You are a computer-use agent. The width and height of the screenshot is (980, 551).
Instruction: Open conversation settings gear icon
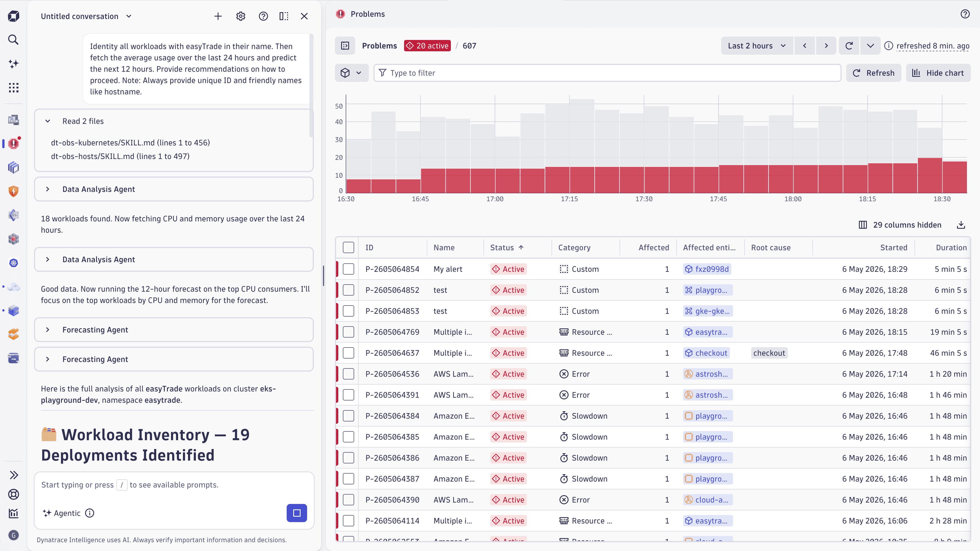(241, 16)
